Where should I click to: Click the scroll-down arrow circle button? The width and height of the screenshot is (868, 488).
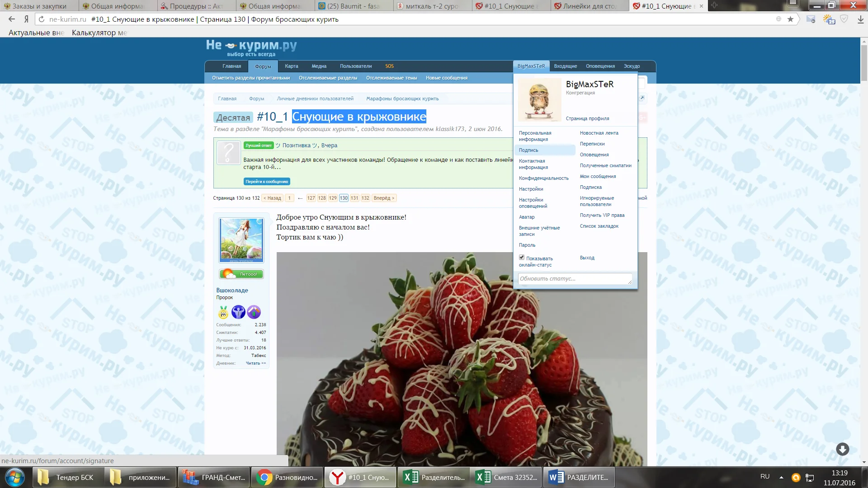(x=842, y=449)
